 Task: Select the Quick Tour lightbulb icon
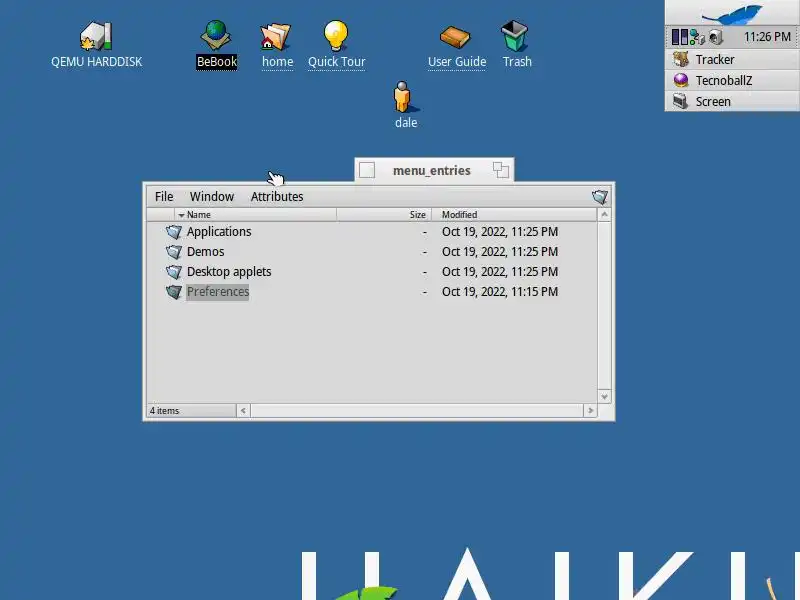click(x=336, y=36)
